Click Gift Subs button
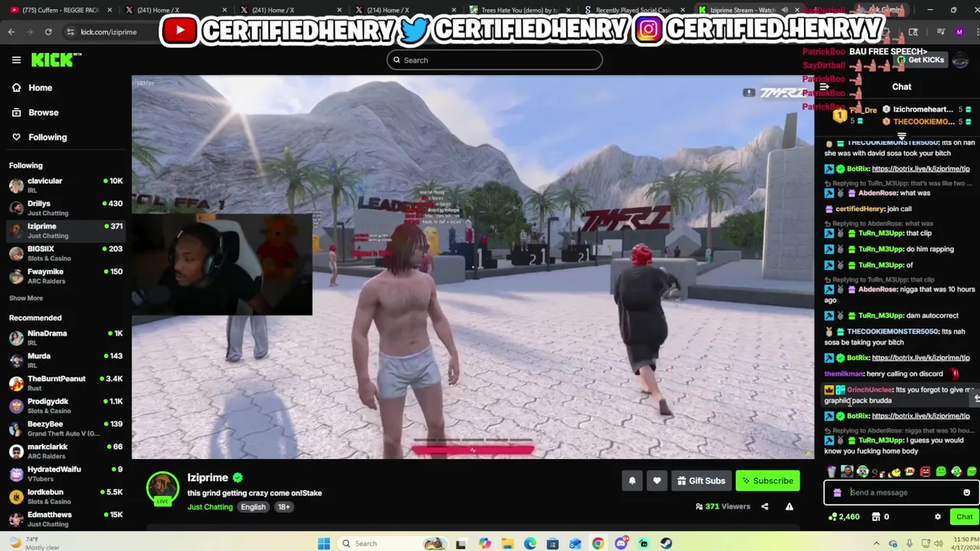 point(701,481)
